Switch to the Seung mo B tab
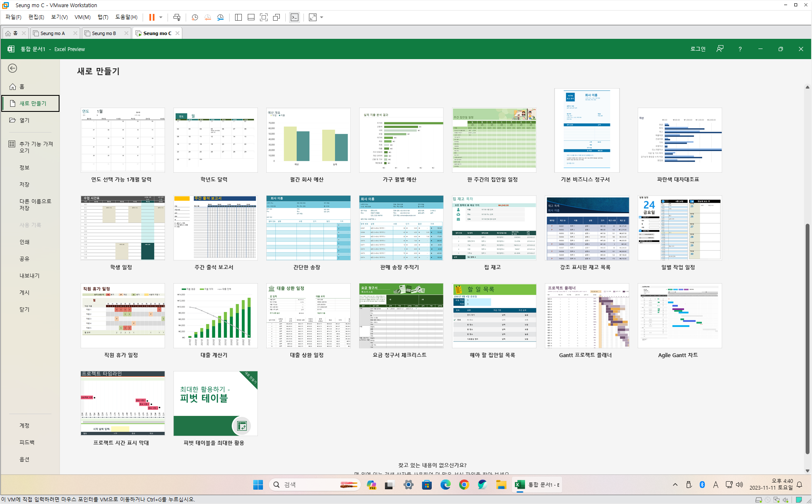The height and width of the screenshot is (504, 812). click(x=104, y=33)
